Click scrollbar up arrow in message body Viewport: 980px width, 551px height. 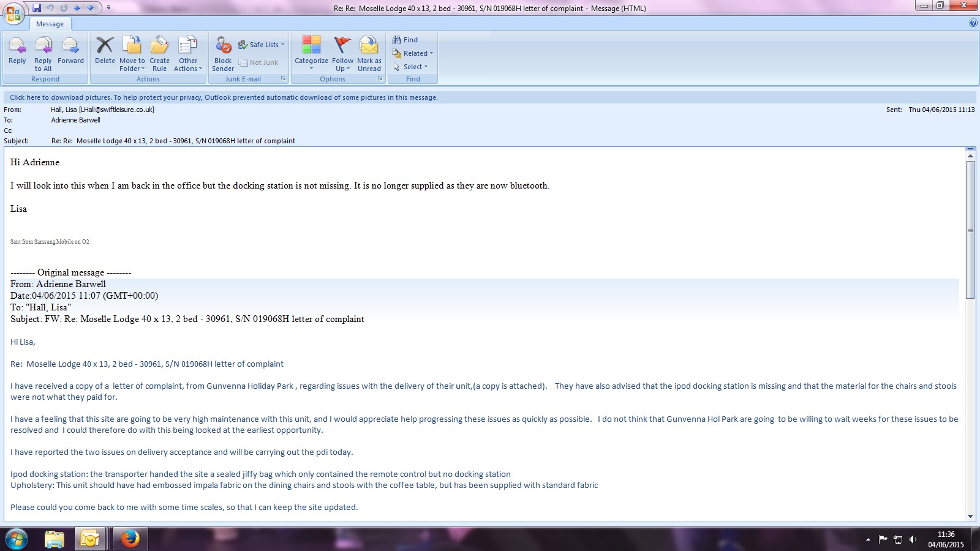970,156
